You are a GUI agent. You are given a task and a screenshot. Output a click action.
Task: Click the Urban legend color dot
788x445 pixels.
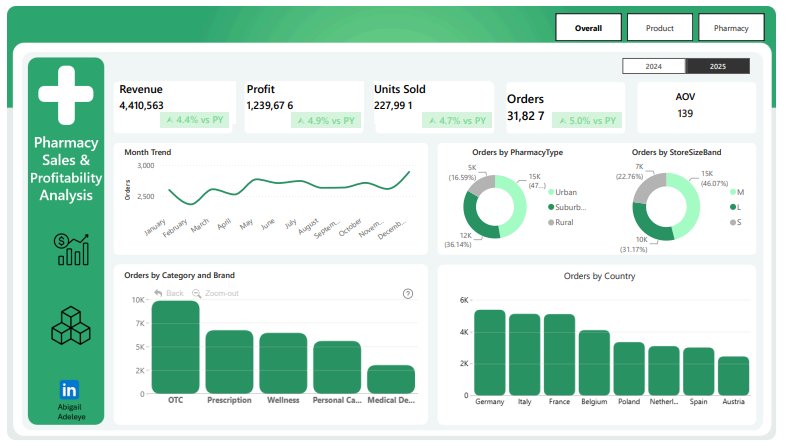pos(551,192)
